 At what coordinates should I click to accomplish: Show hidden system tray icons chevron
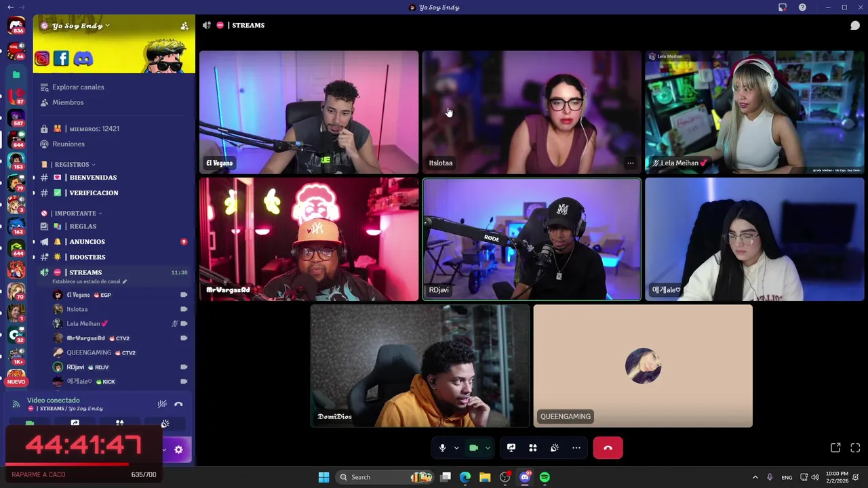[x=755, y=477]
